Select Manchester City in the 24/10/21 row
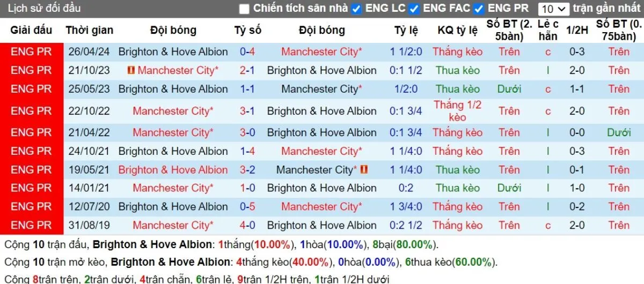Image resolution: width=644 pixels, height=284 pixels. tap(321, 151)
